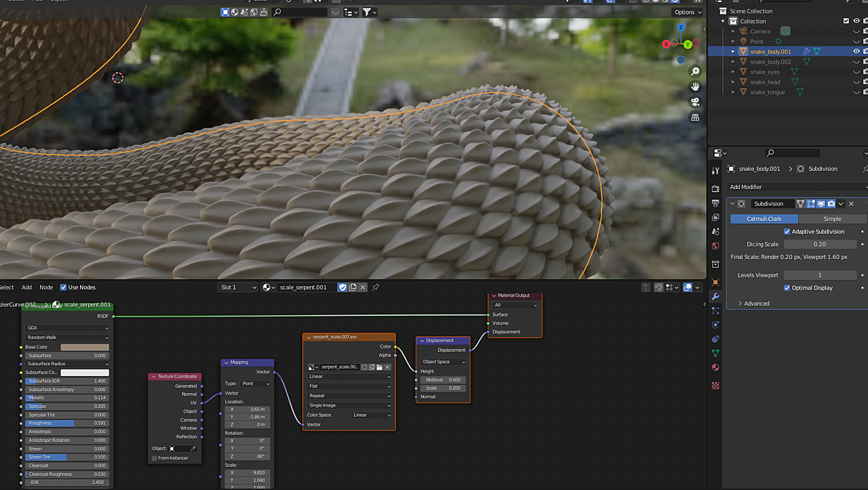Click the blue Z axis on navigation gizmo

tap(682, 28)
